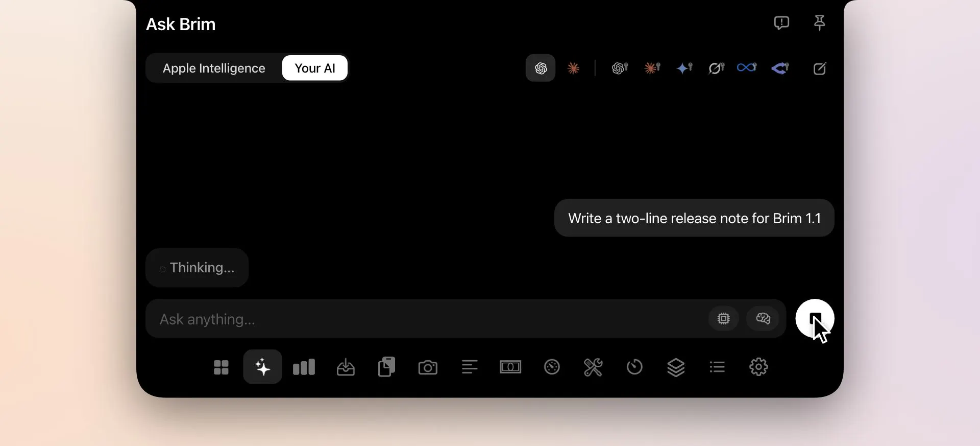Click the Ask Brim title
Image resolution: width=980 pixels, height=446 pixels.
[181, 24]
